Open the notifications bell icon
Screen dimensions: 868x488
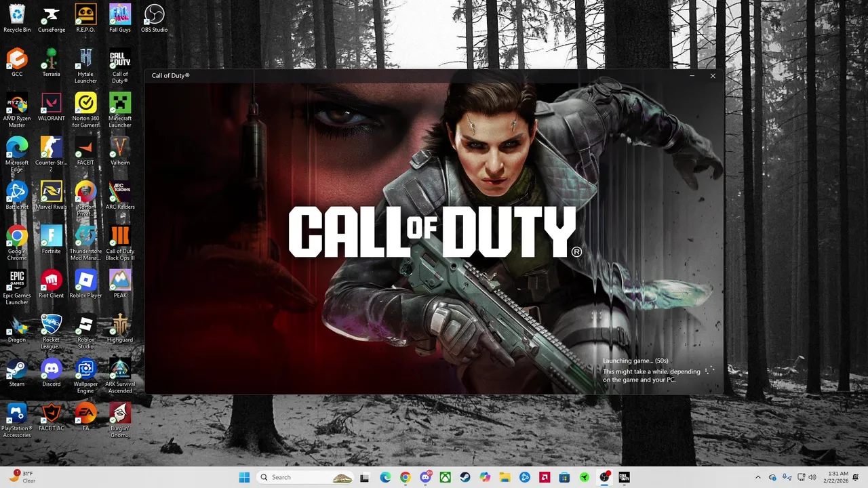856,477
